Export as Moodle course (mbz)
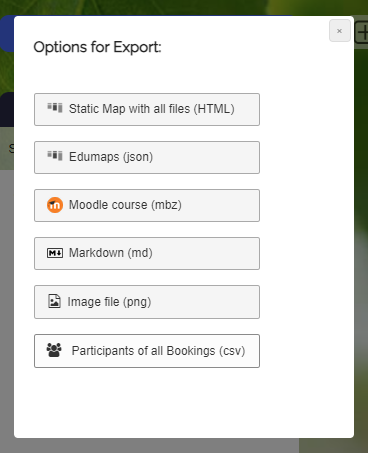Viewport: 368px width, 453px height. [147, 205]
